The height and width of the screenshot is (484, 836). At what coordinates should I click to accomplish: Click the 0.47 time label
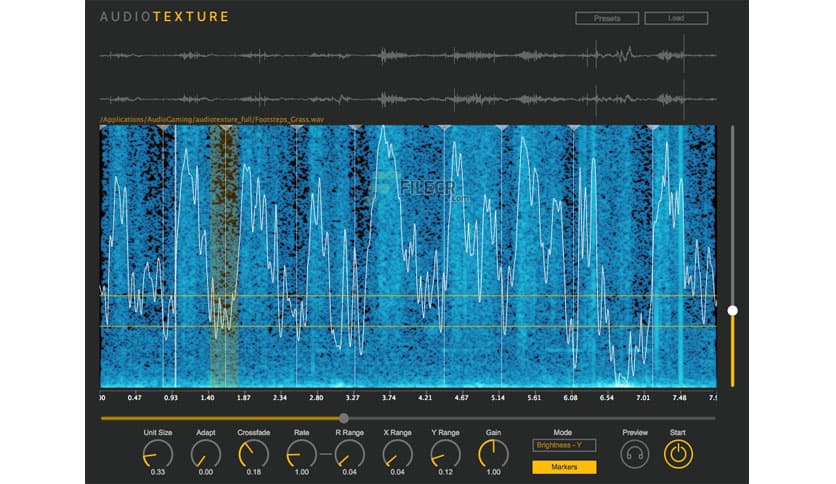[x=134, y=398]
